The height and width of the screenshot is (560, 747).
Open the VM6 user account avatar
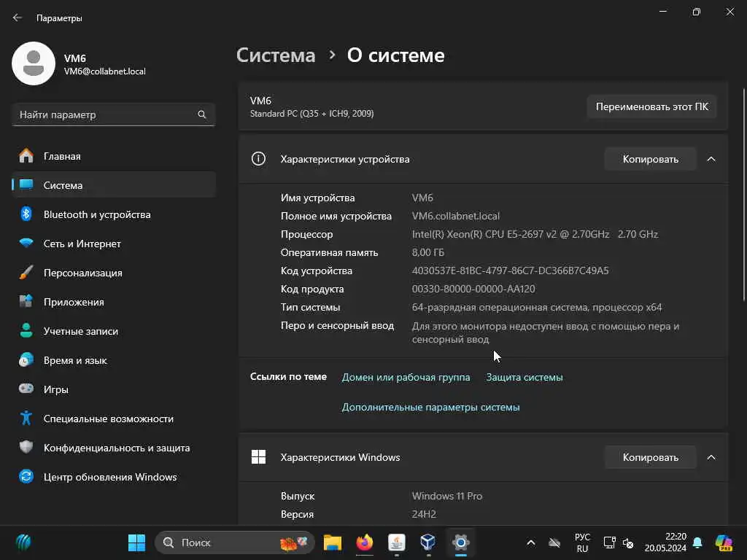coord(34,63)
